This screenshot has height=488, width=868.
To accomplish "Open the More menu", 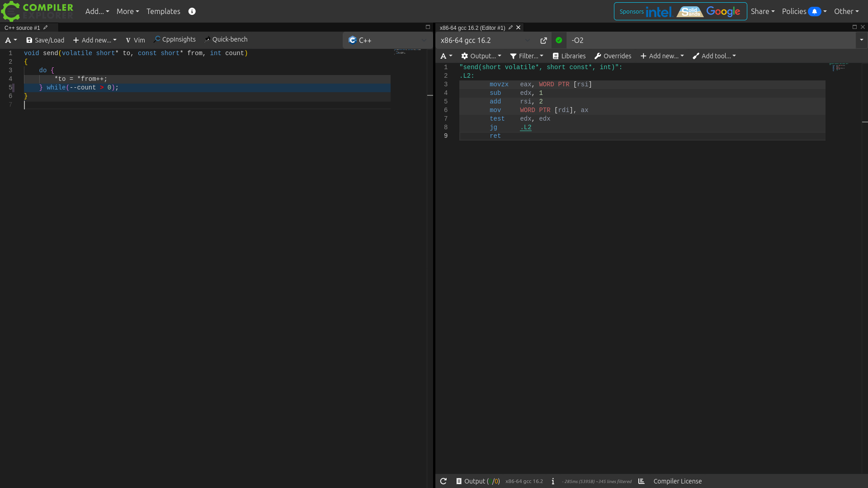I will point(128,11).
